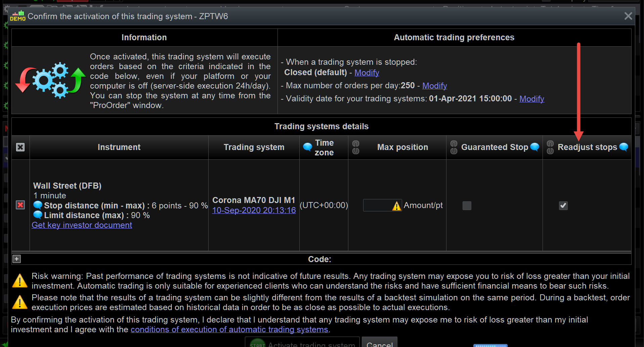
Task: Click the Readjust stops link chain icon
Action: point(550,147)
